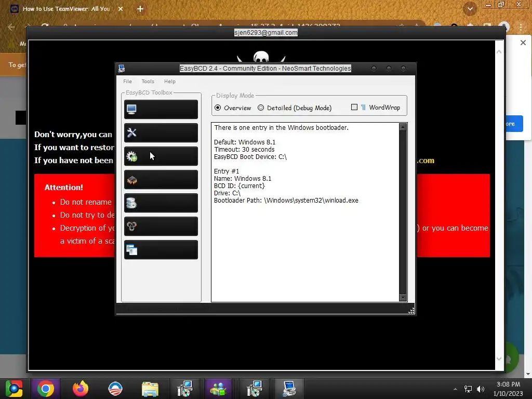Click the remote session scroll-down chevron
The width and height of the screenshot is (532, 399).
499,358
